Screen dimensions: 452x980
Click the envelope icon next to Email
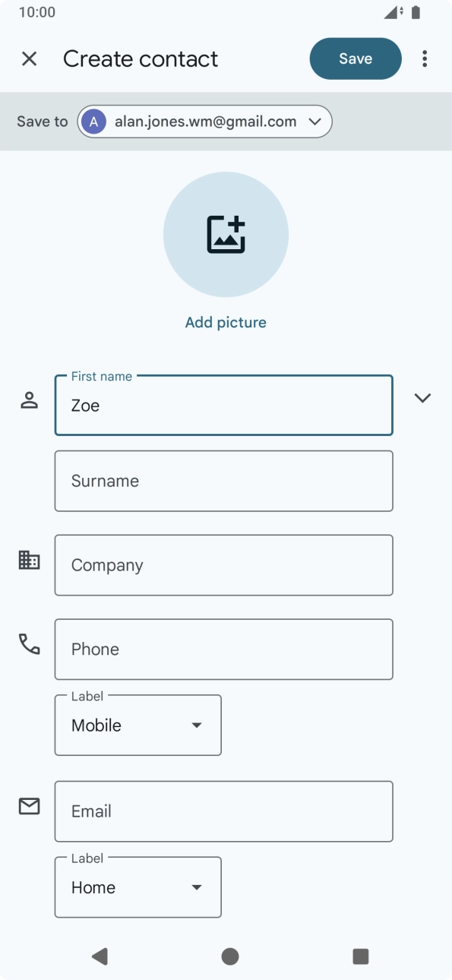[29, 806]
